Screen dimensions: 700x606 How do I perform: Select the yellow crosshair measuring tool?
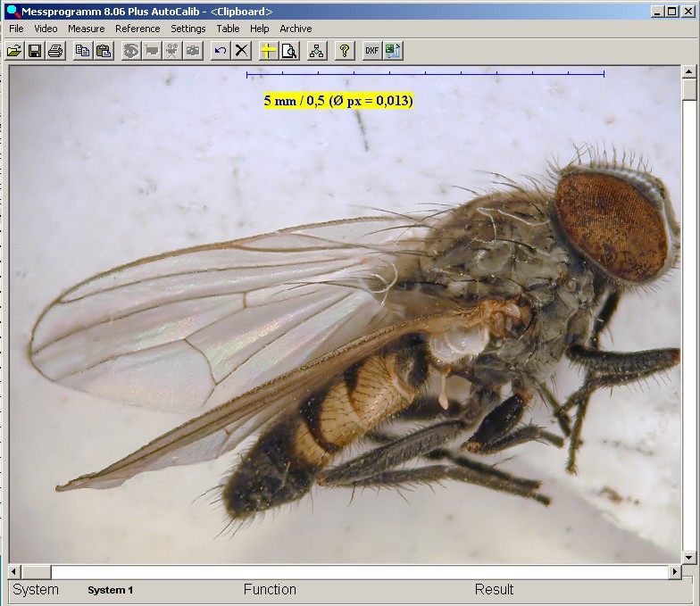268,51
